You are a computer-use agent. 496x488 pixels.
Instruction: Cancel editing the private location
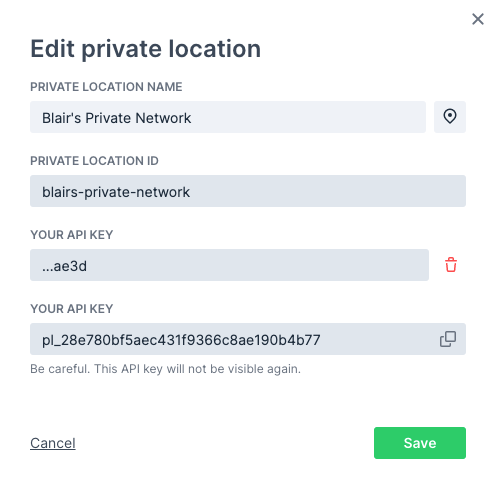53,443
